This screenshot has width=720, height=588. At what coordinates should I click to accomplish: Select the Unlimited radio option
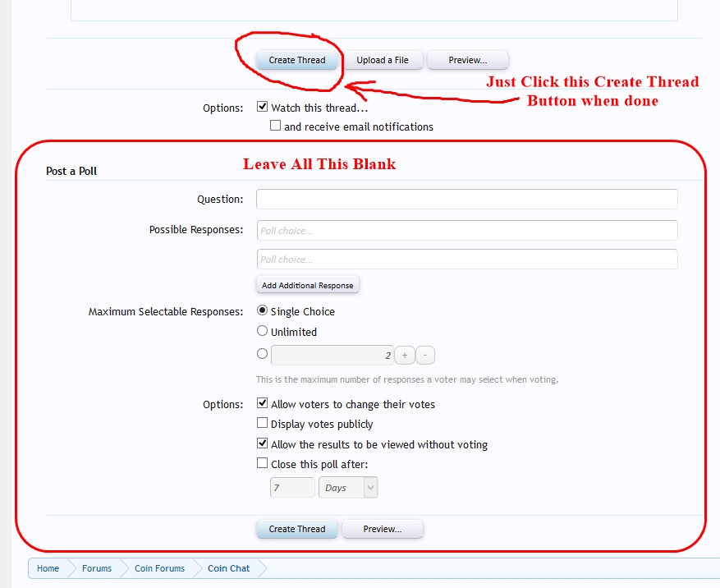tap(262, 331)
